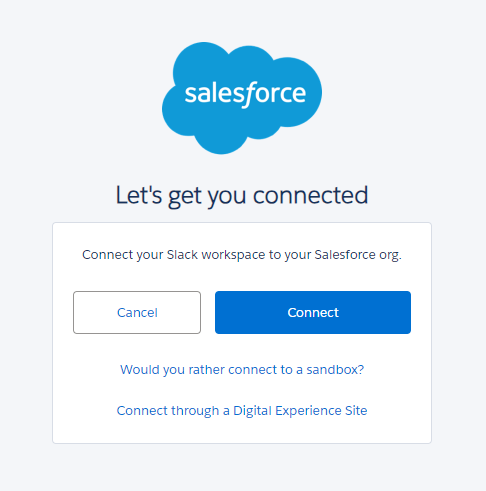Click the white salesforce wordmark inside cloud
This screenshot has width=486, height=491.
point(245,94)
